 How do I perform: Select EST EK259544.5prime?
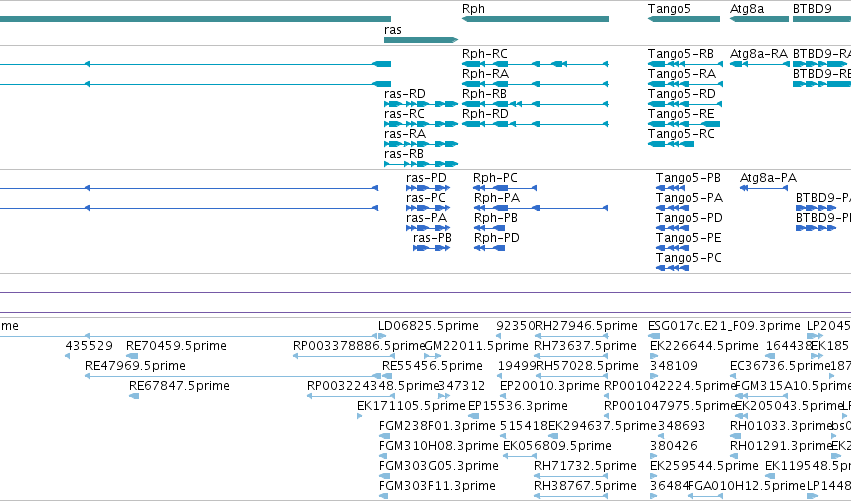[x=704, y=466]
